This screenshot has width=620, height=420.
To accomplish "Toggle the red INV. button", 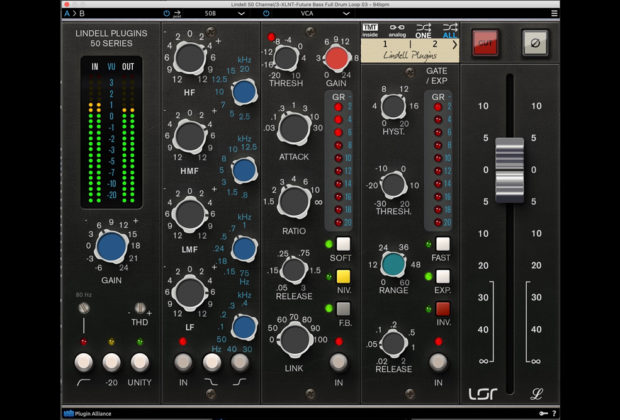I will (442, 309).
